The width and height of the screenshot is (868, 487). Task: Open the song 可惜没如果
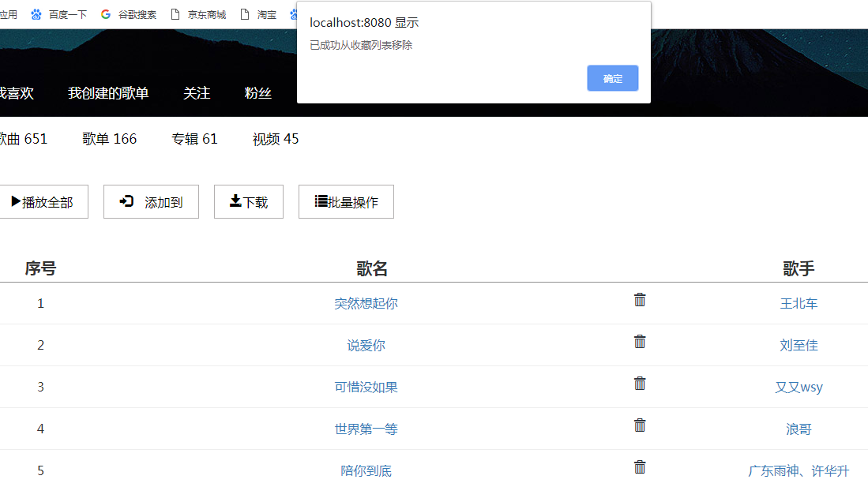[366, 387]
